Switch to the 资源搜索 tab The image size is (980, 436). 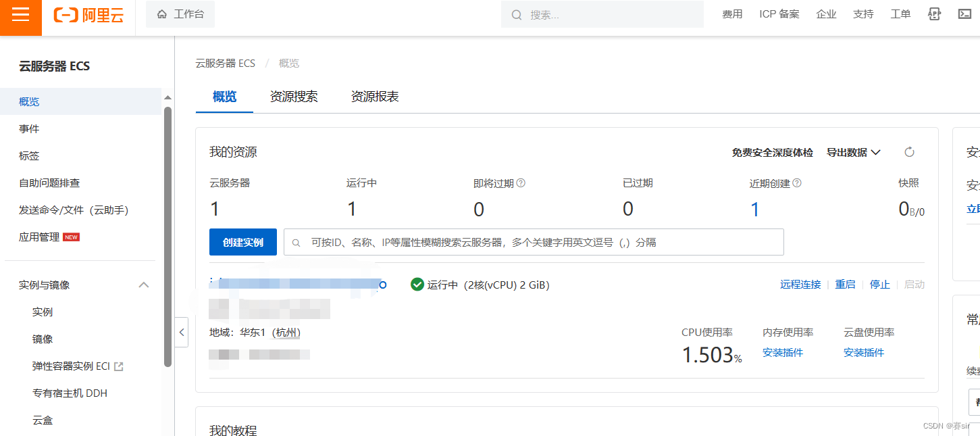click(294, 97)
